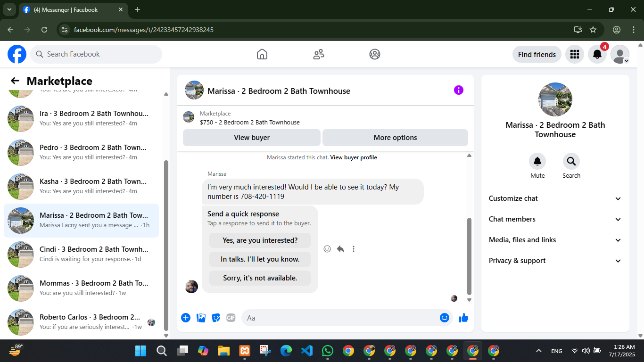Click the Facebook logo icon
This screenshot has height=362, width=644.
pos(17,54)
